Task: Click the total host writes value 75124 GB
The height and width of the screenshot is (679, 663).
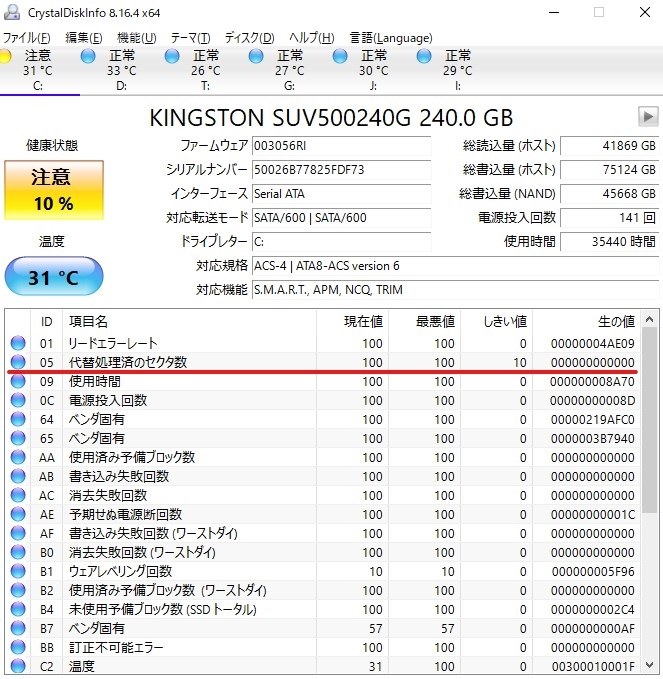Action: pos(610,170)
